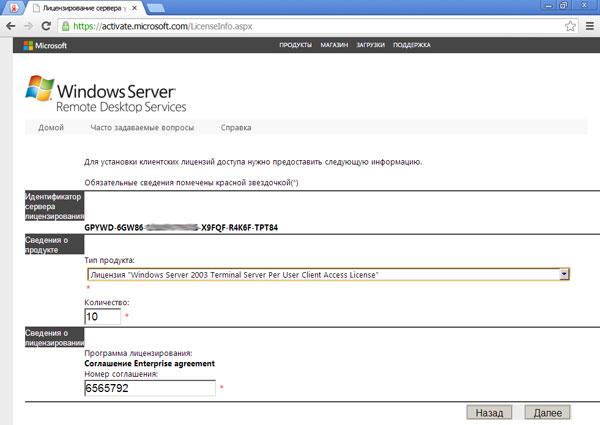The height and width of the screenshot is (425, 600).
Task: Click the Далее button
Action: (x=548, y=413)
